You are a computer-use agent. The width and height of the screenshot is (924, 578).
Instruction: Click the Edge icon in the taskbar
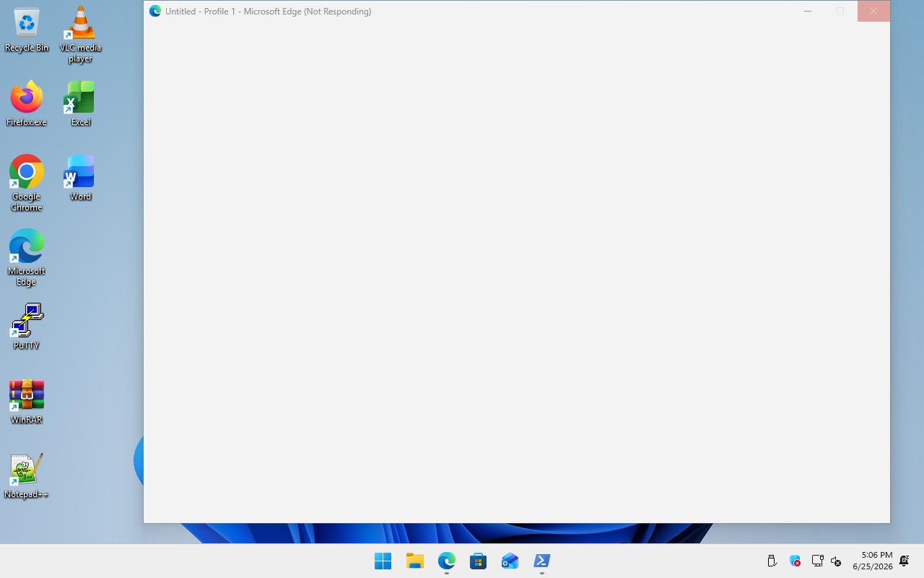pos(446,561)
